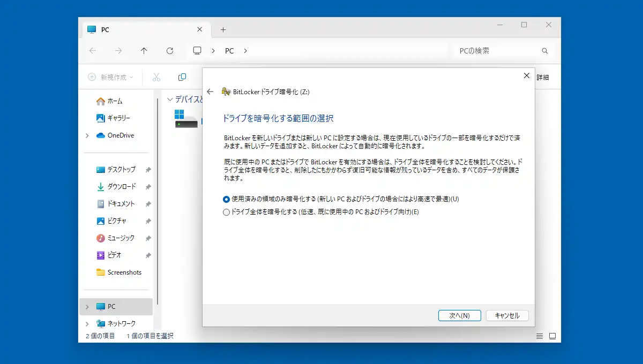Unpin デスクトップ using its pin icon
The width and height of the screenshot is (643, 364).
(148, 170)
